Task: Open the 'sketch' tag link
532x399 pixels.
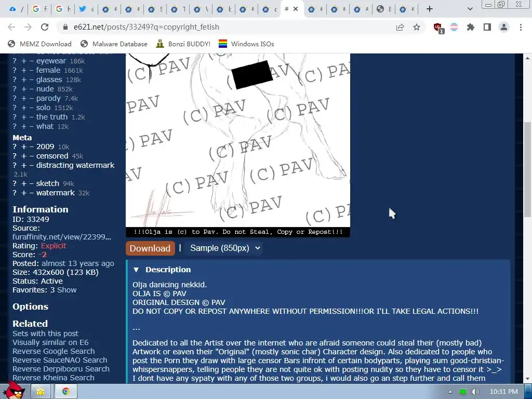Action: point(47,183)
